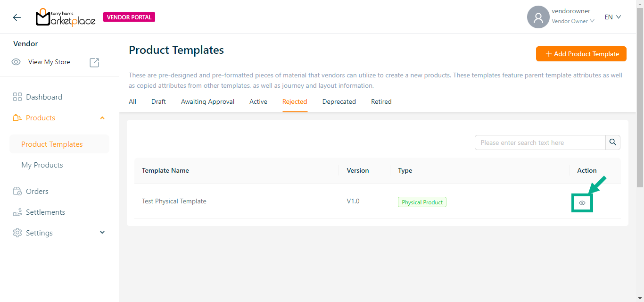Viewport: 644px width, 302px height.
Task: Go to Orders in sidebar
Action: pos(37,192)
